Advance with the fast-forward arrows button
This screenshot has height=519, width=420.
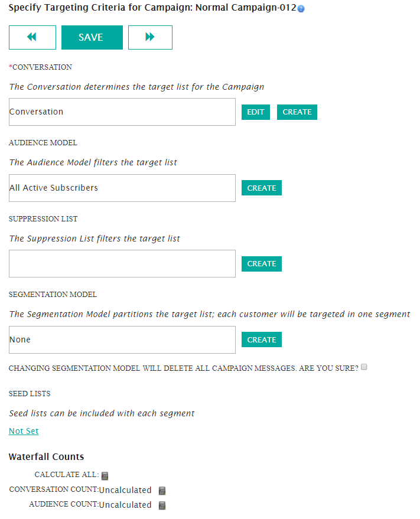click(150, 37)
